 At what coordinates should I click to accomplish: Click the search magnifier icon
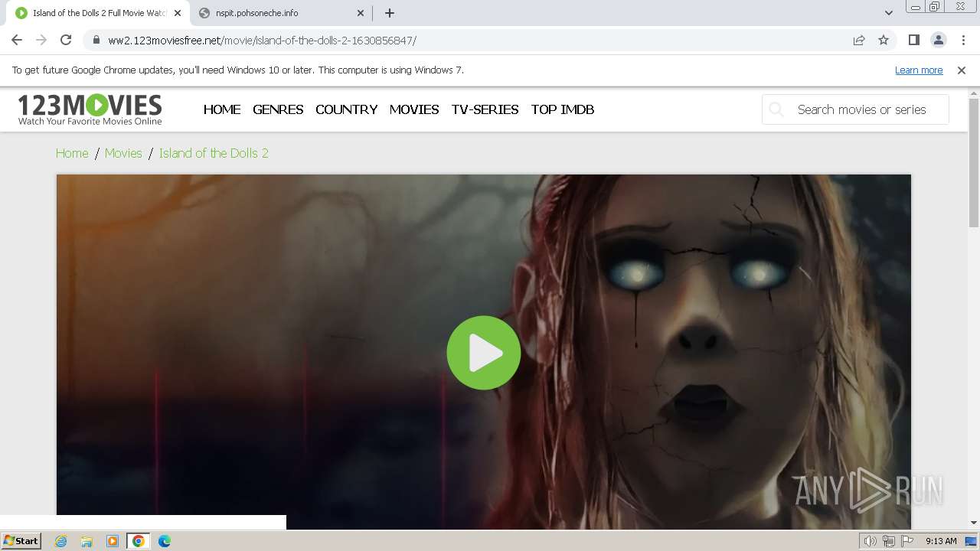point(776,109)
